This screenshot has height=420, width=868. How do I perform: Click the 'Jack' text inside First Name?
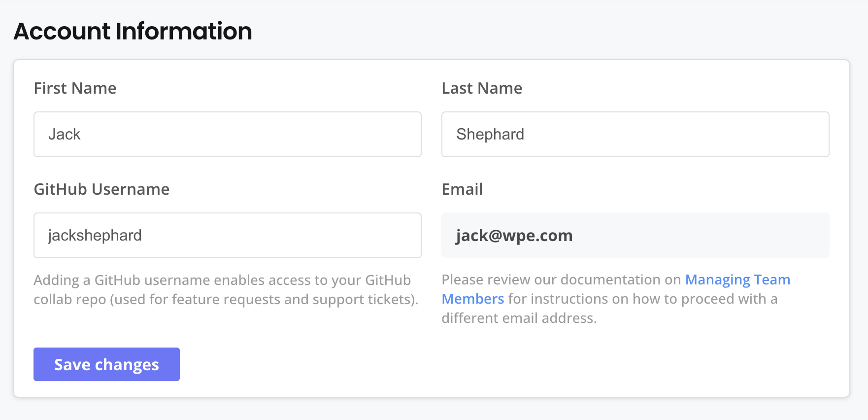point(64,134)
